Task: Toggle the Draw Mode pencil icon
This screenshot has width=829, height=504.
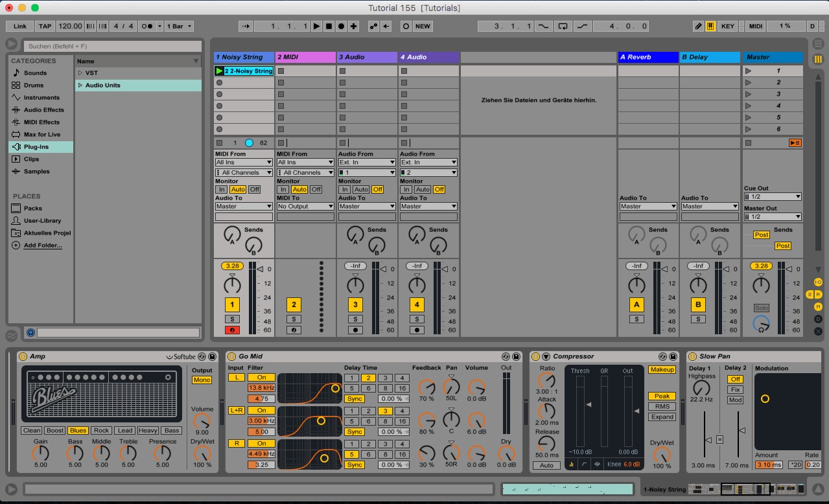Action: pyautogui.click(x=698, y=27)
